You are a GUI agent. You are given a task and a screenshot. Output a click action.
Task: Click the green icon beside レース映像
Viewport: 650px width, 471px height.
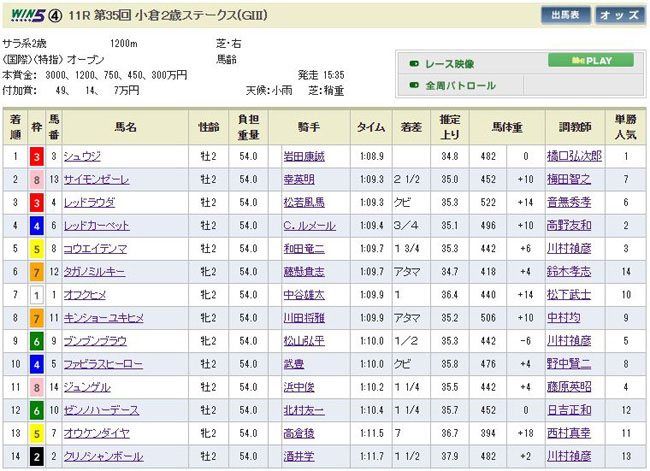[413, 62]
